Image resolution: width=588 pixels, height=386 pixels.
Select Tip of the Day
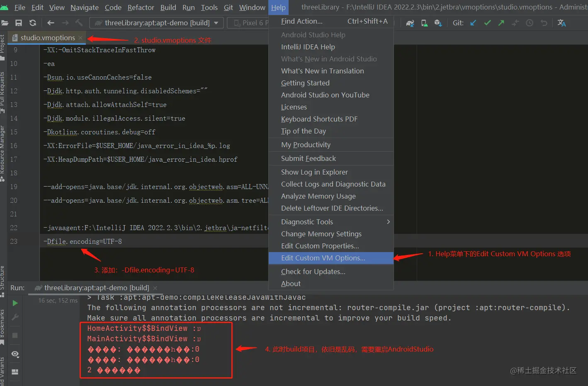[x=331, y=131]
